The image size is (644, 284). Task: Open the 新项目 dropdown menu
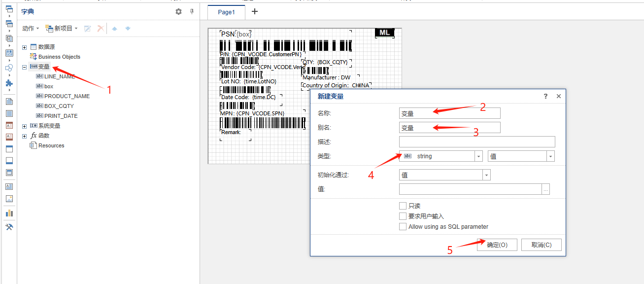(62, 29)
